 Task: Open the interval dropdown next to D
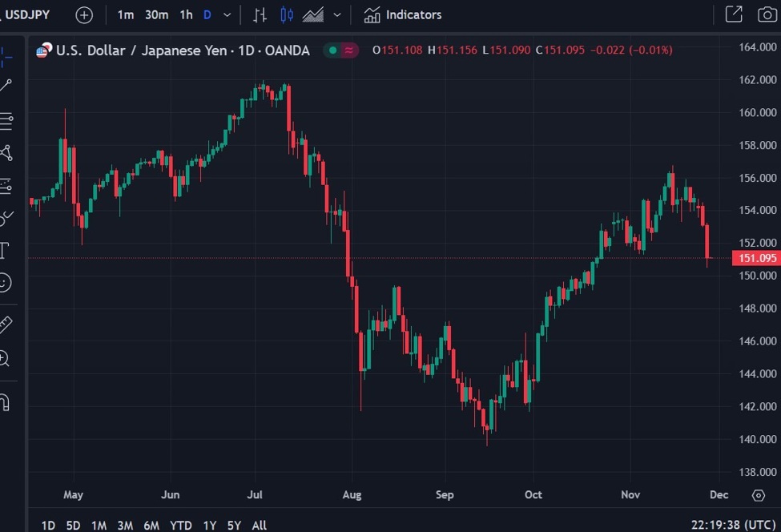pyautogui.click(x=227, y=14)
